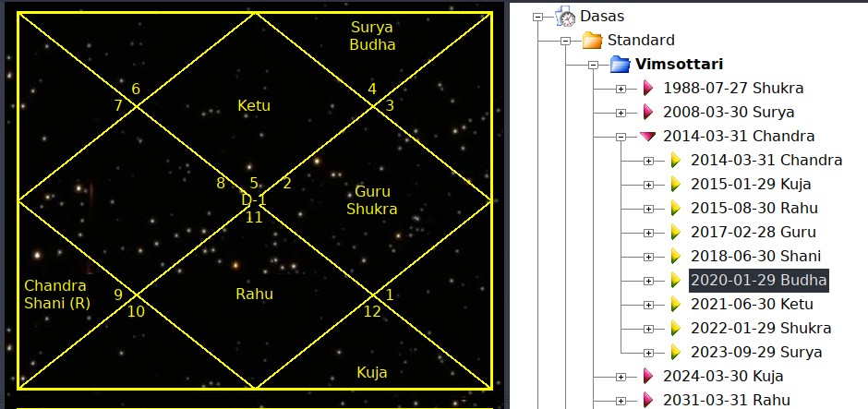Image resolution: width=868 pixels, height=409 pixels.
Task: Click the D-1 label at chart center
Action: coord(254,199)
